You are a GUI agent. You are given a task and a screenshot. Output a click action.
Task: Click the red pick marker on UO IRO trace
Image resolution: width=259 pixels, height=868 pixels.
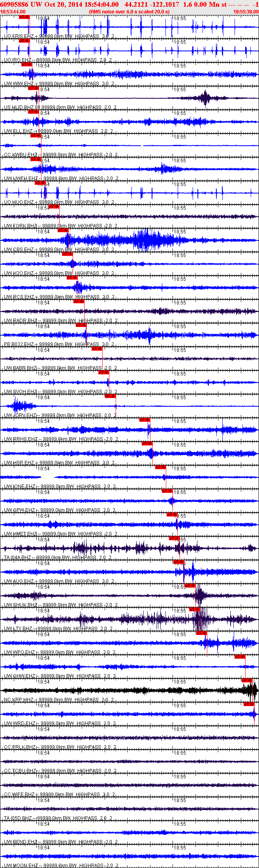pyautogui.click(x=24, y=41)
